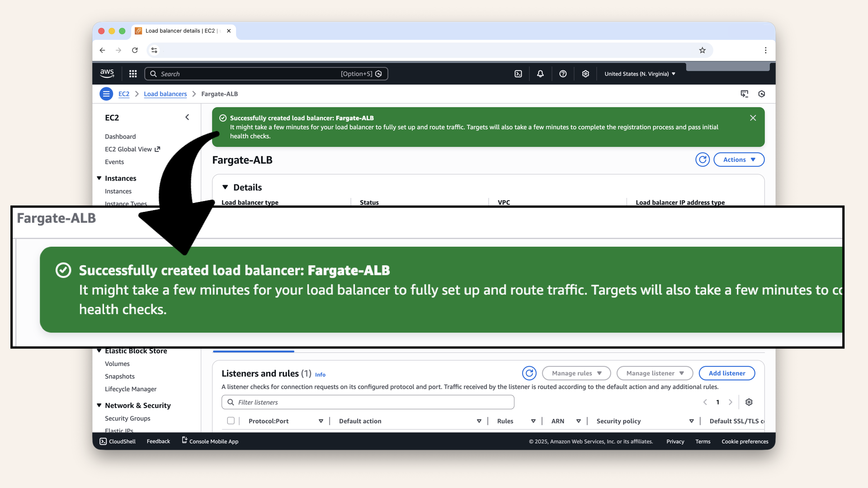Click inside the Filter listeners search field
The height and width of the screenshot is (488, 868).
pos(368,402)
